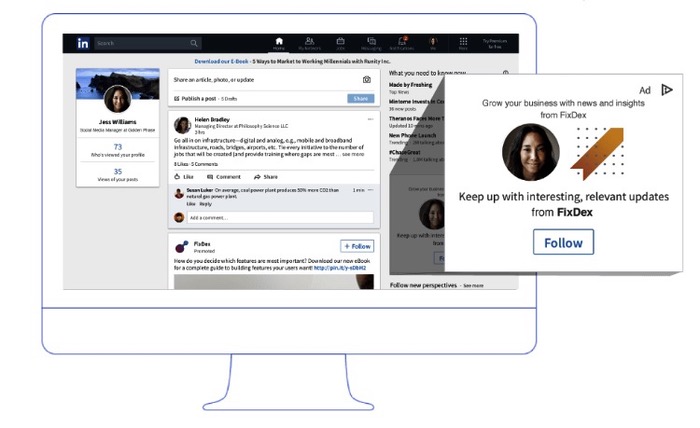The height and width of the screenshot is (428, 700).
Task: Click the 'Jess Williams' name
Action: click(x=117, y=122)
